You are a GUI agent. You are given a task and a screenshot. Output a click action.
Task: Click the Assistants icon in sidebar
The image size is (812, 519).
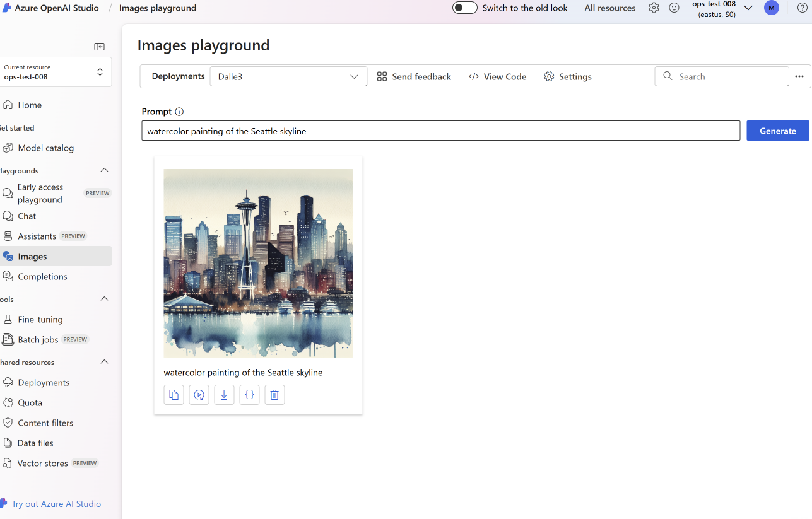(x=8, y=236)
